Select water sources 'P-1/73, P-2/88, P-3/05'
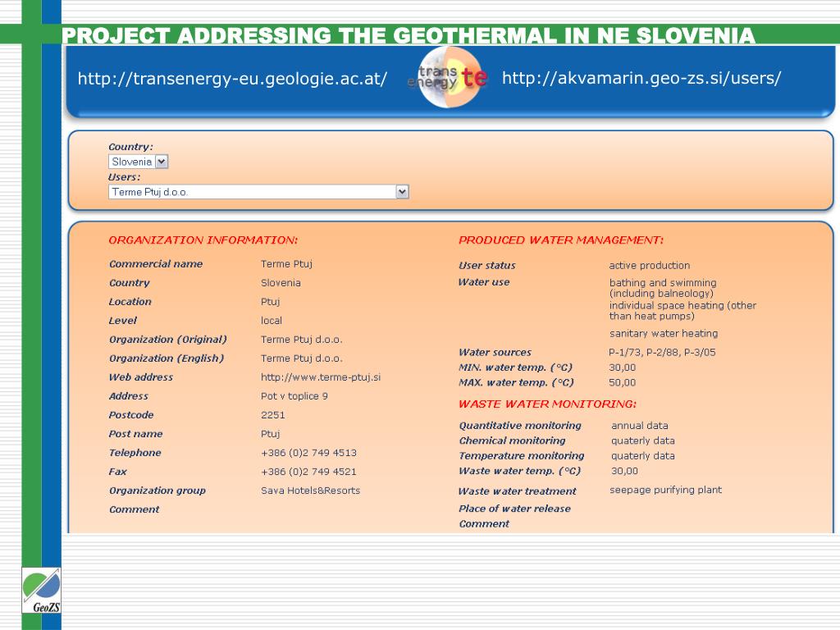Viewport: 840px width, 630px height. [x=662, y=353]
